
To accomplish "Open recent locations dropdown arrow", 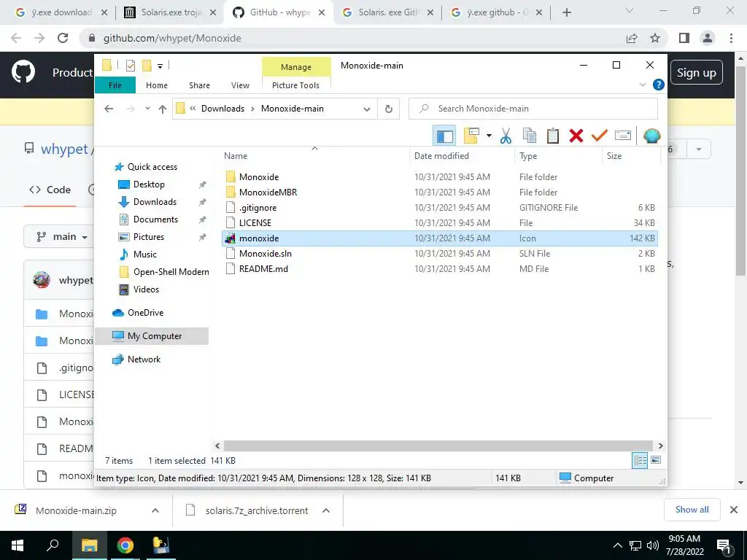I will 147,109.
